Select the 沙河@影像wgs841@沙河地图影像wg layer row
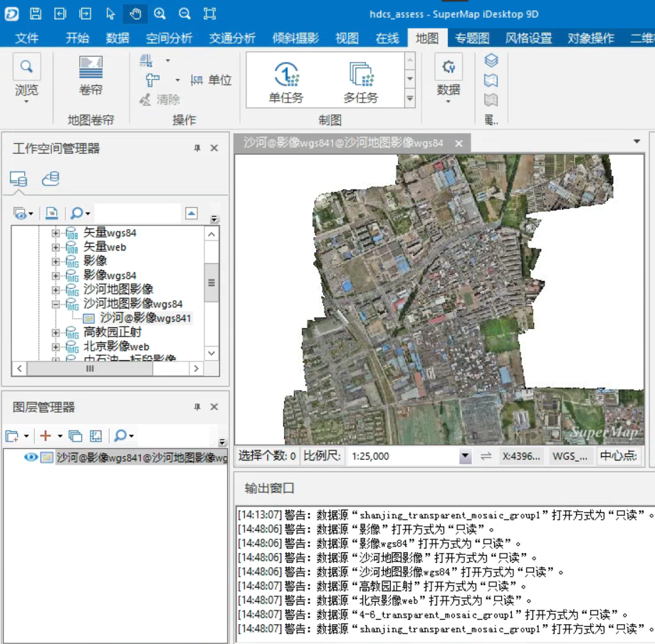 click(142, 458)
